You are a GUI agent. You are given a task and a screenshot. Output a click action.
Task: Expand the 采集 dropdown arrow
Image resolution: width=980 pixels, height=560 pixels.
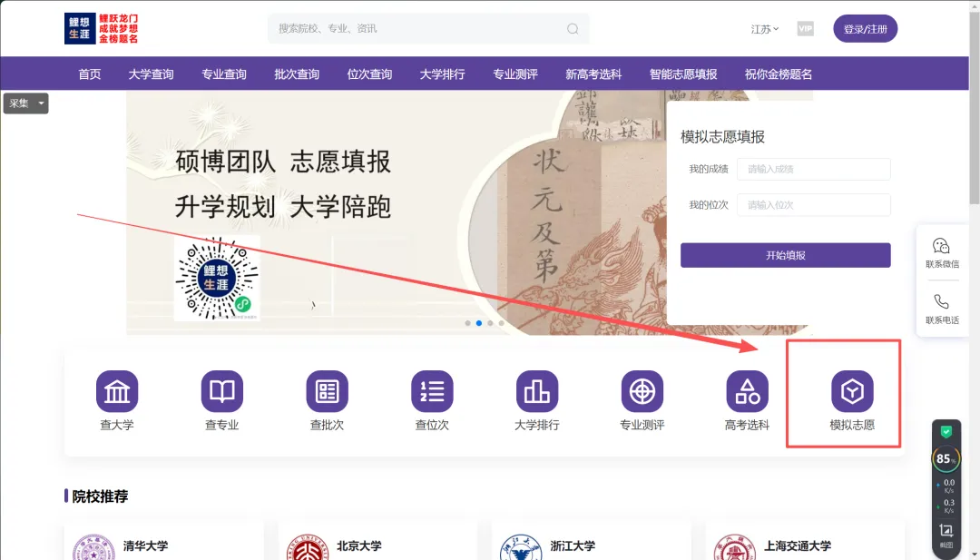point(41,103)
